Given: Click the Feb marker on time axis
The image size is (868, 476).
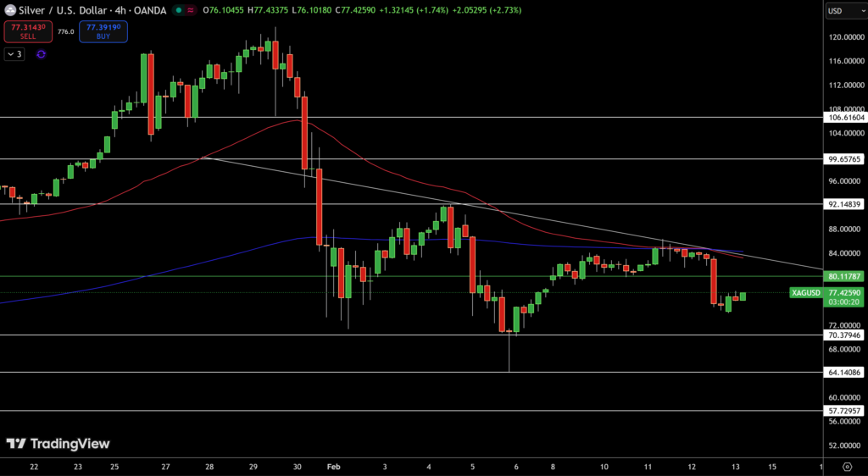Looking at the screenshot, I should [x=332, y=467].
